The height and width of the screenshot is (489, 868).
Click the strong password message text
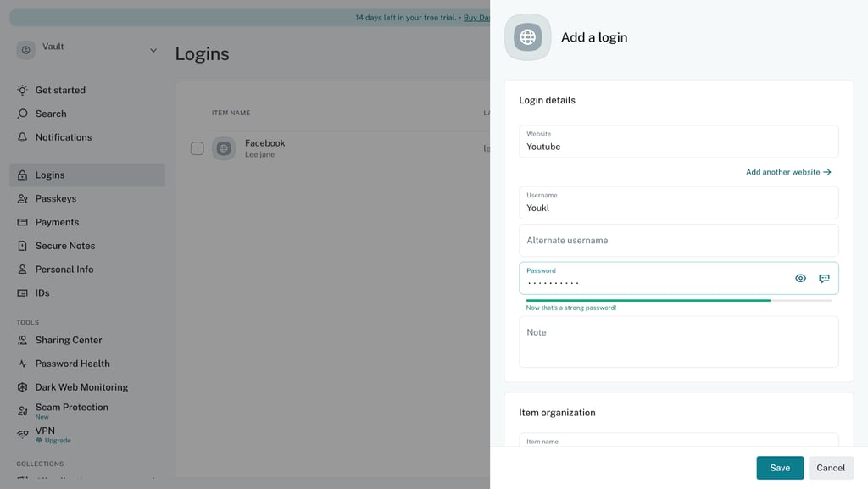(570, 308)
